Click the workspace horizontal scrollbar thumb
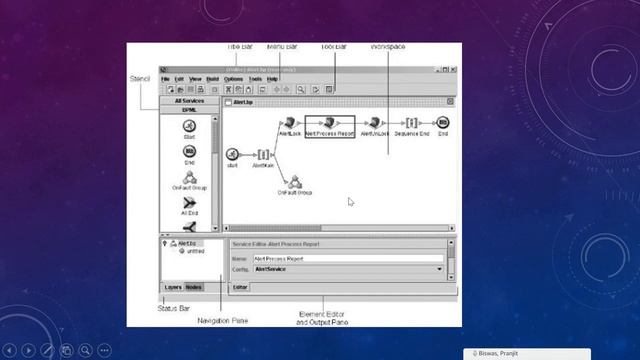The width and height of the screenshot is (640, 360). (276, 228)
